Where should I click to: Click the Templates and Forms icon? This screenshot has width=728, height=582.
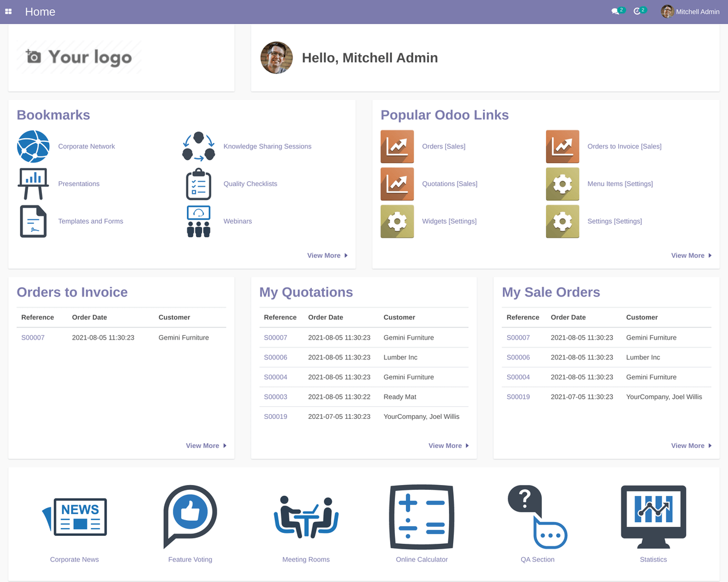tap(33, 221)
